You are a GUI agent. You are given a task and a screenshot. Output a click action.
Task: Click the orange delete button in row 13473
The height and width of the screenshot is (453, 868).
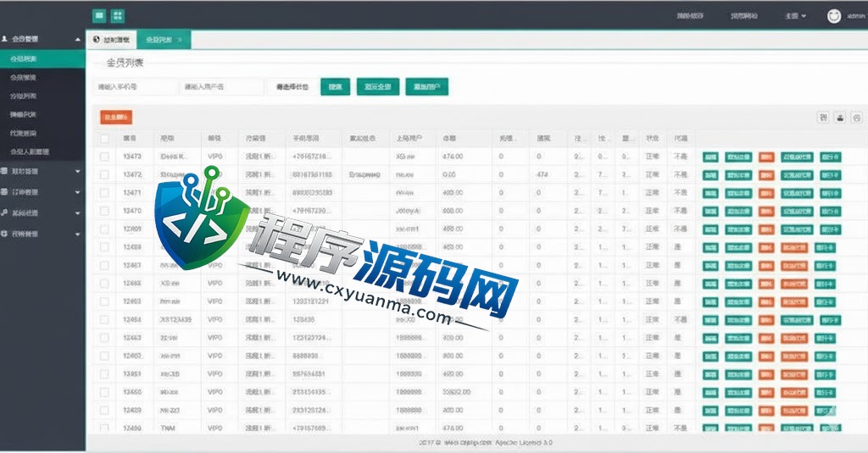766,157
